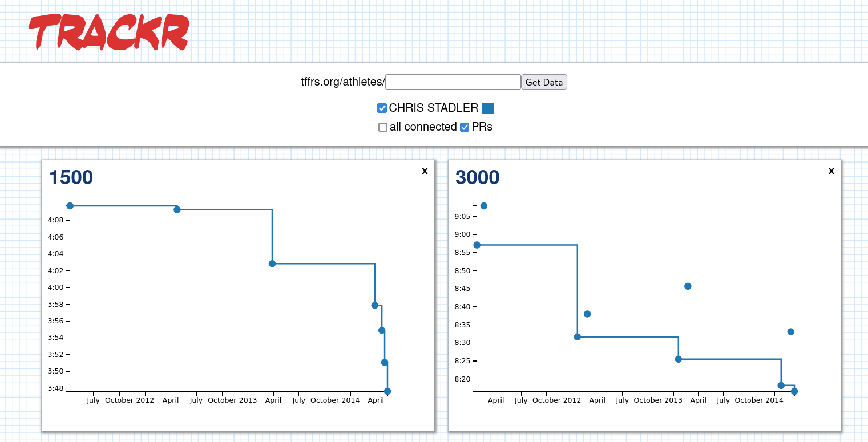Click October 2013 label on 1500 chart

(x=232, y=400)
